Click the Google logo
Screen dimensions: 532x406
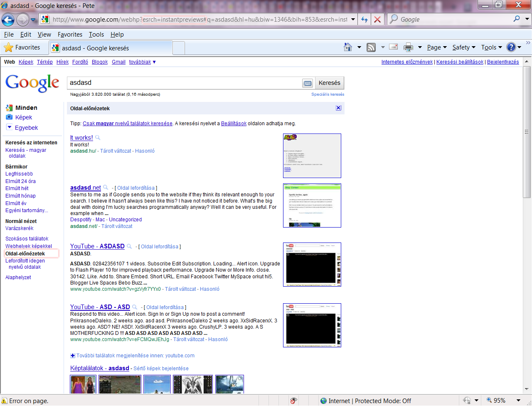click(32, 83)
